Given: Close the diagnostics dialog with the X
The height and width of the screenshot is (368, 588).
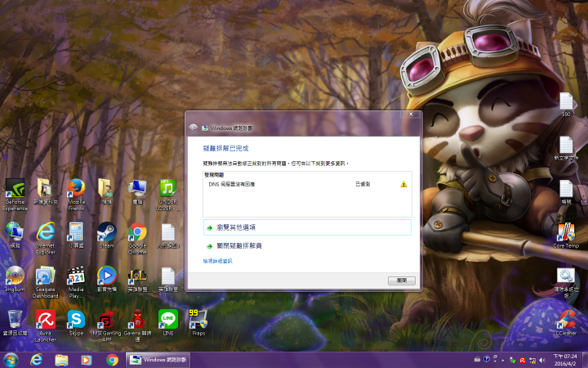Looking at the screenshot, I should tap(411, 114).
